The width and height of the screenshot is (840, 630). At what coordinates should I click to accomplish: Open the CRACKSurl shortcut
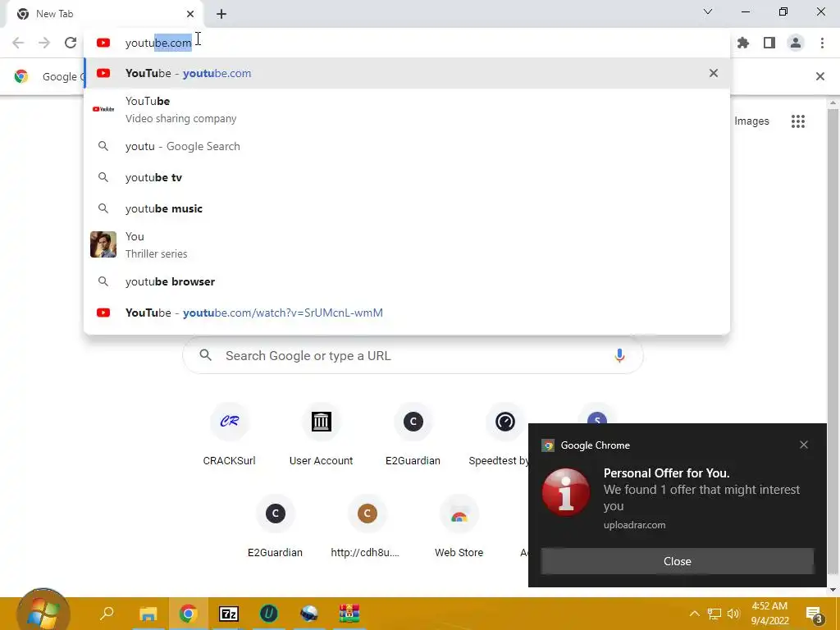pyautogui.click(x=230, y=436)
